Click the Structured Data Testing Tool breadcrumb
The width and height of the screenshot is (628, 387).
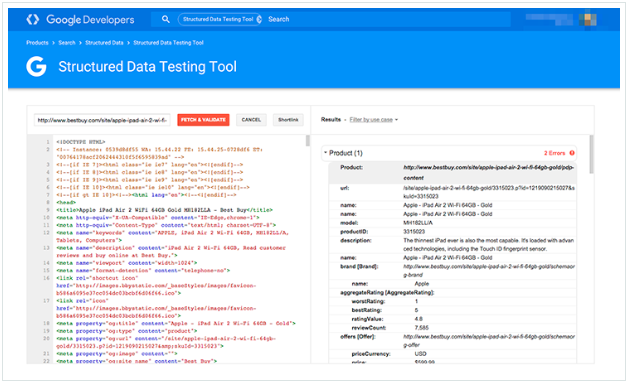coord(168,42)
